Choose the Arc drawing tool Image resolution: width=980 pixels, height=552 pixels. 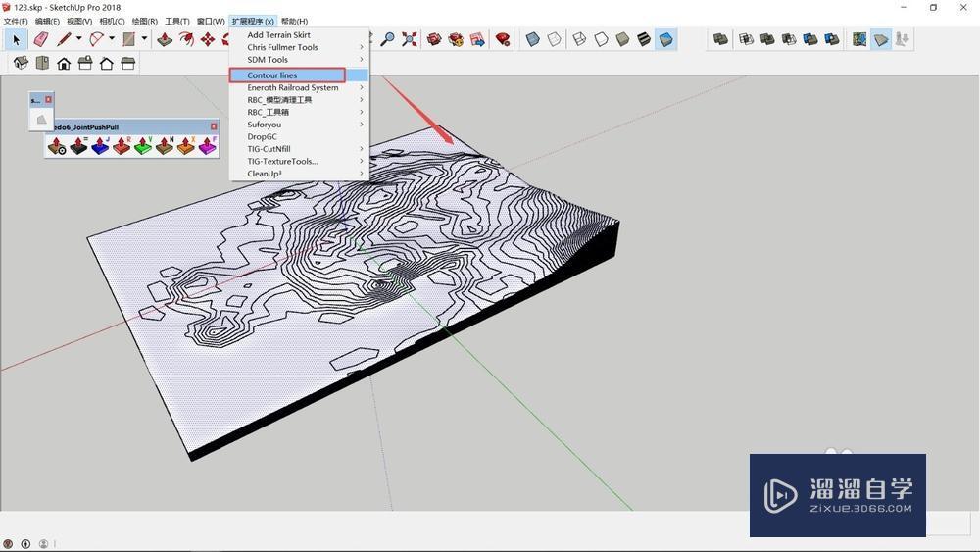coord(96,39)
